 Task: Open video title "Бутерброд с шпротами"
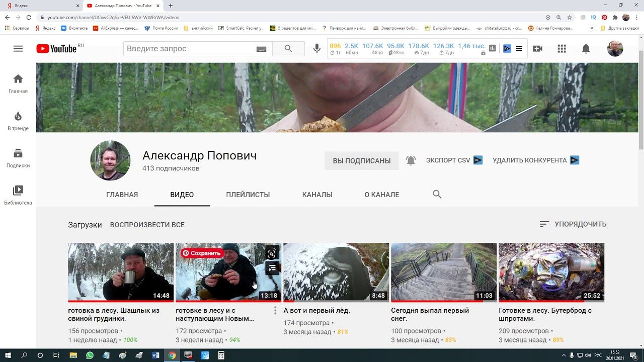545,314
